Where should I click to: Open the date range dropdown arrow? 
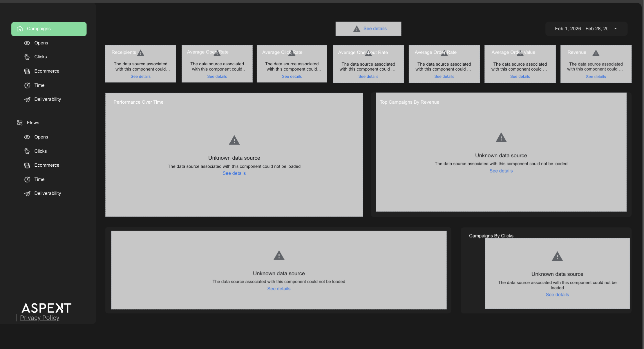click(x=615, y=29)
